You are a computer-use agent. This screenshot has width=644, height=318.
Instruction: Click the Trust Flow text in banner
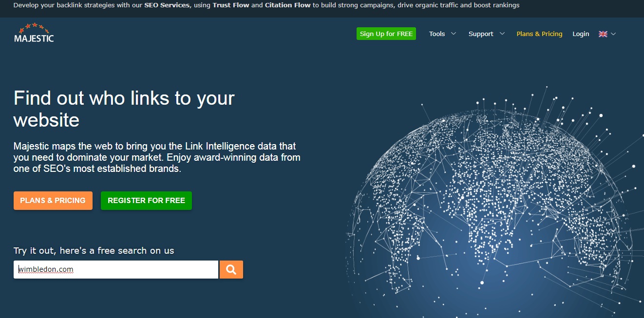click(231, 5)
